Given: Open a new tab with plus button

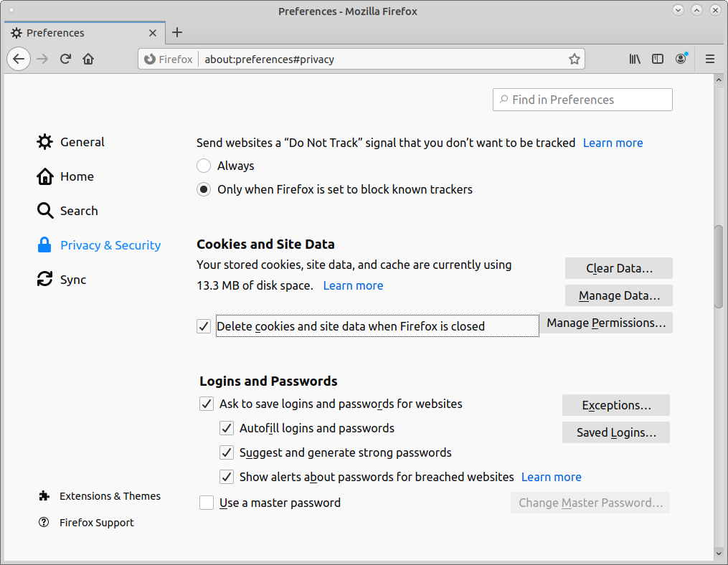Looking at the screenshot, I should [x=177, y=32].
